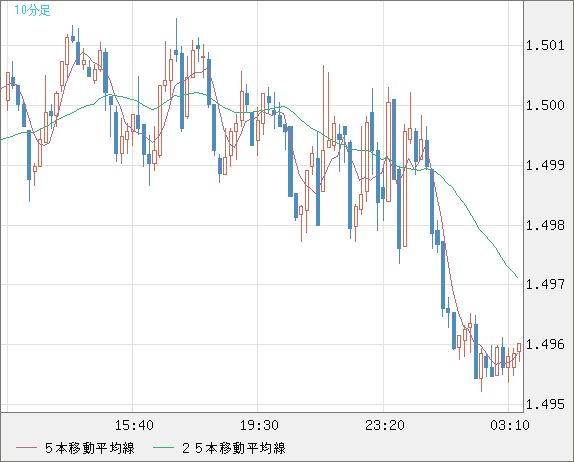
Task: Click the green 25-bar moving average legend line
Action: click(163, 448)
